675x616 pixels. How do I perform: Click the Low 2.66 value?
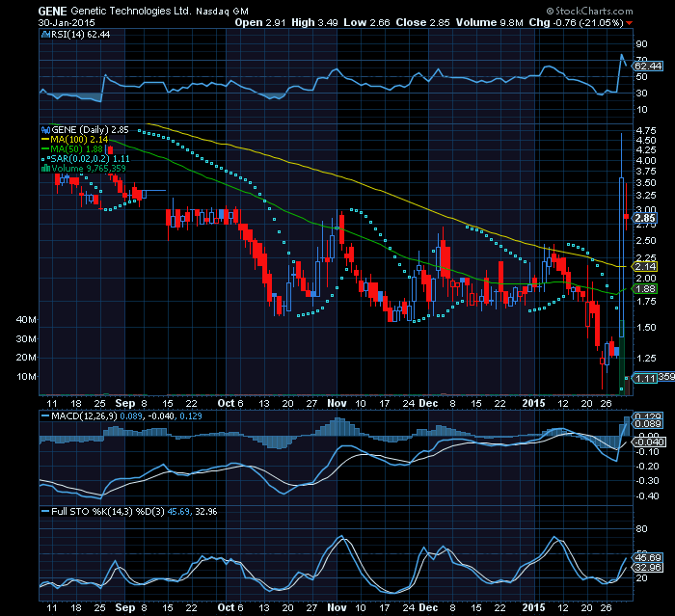(366, 23)
